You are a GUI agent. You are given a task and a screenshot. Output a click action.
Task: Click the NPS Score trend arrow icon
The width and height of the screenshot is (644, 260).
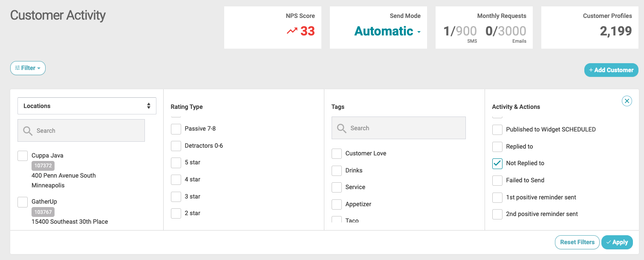pyautogui.click(x=292, y=31)
